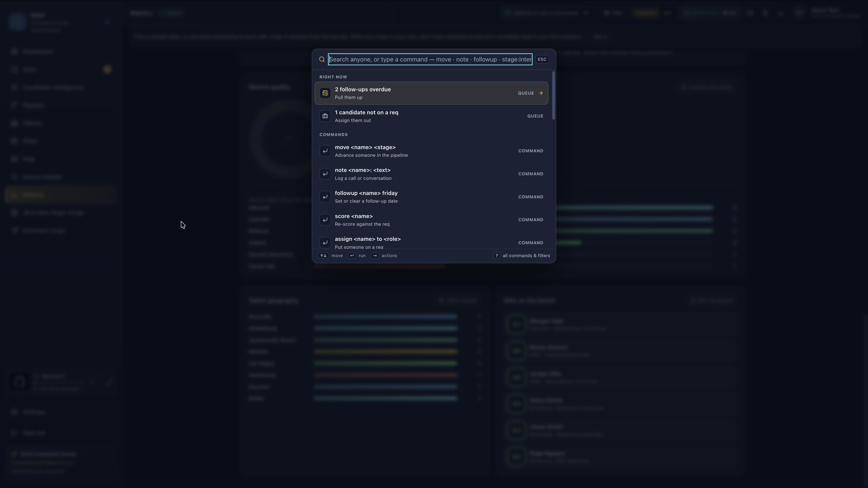
Task: Click enter icon beside the note command
Action: point(325,174)
